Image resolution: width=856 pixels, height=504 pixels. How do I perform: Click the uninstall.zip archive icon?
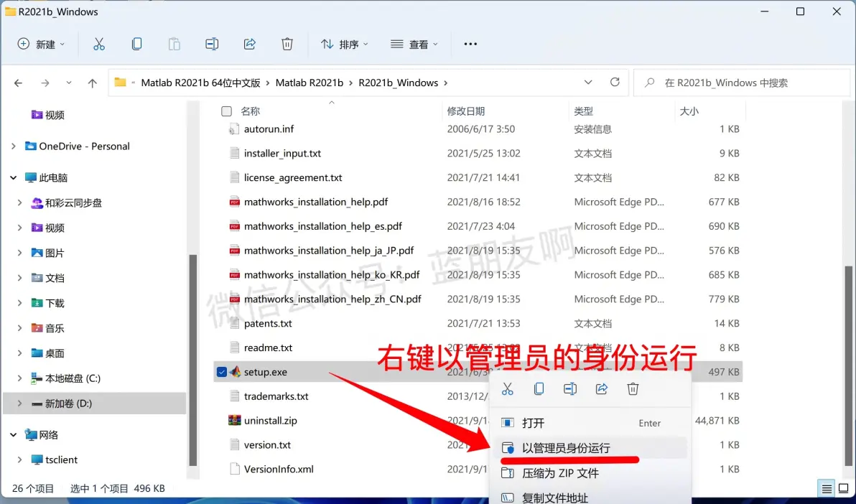[235, 421]
